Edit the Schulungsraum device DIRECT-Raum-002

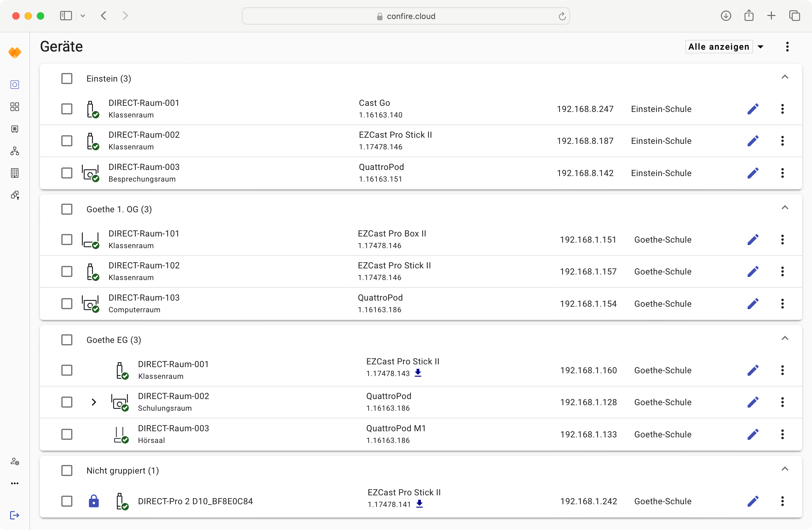point(753,402)
